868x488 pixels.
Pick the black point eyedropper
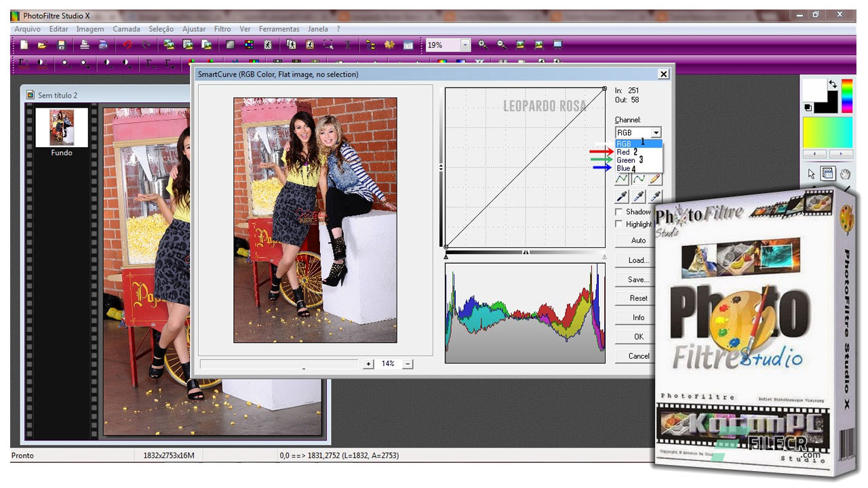(622, 197)
